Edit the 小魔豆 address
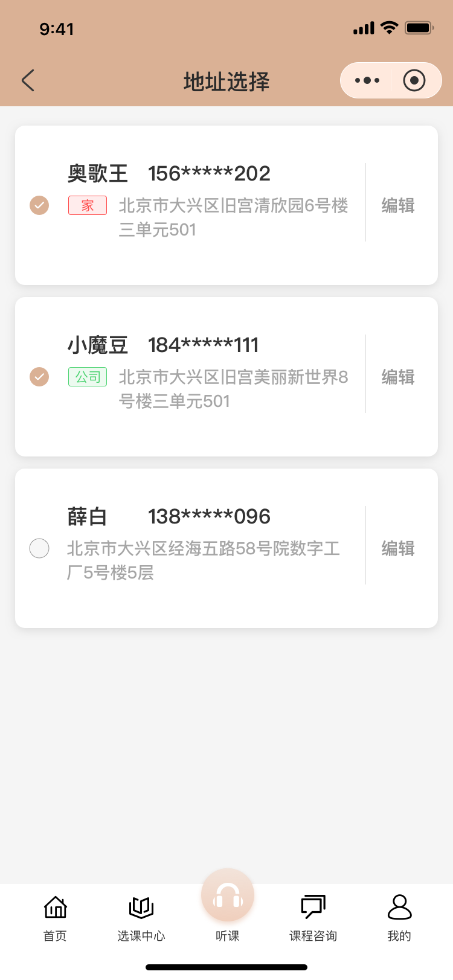The height and width of the screenshot is (980, 453). tap(398, 377)
